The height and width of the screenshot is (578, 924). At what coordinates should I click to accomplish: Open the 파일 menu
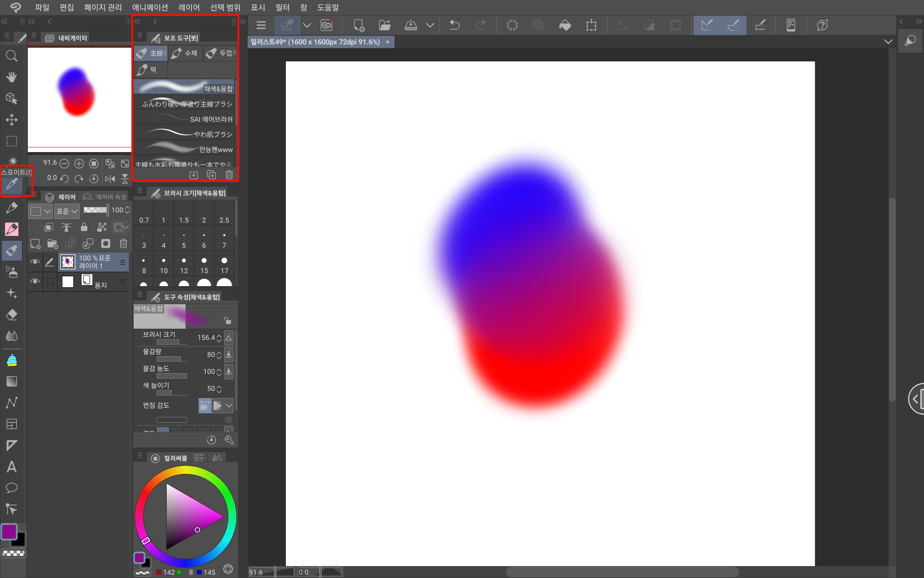[x=42, y=7]
